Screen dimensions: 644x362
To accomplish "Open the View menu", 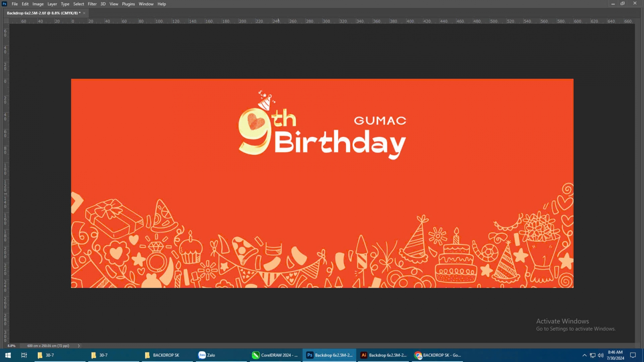I will click(114, 4).
